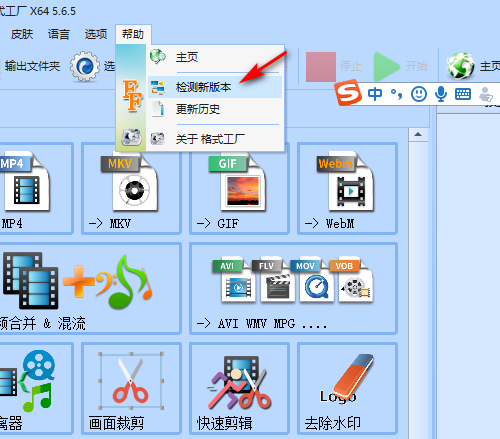
Task: Open the Sogou soft keyboard icon
Action: (x=463, y=94)
